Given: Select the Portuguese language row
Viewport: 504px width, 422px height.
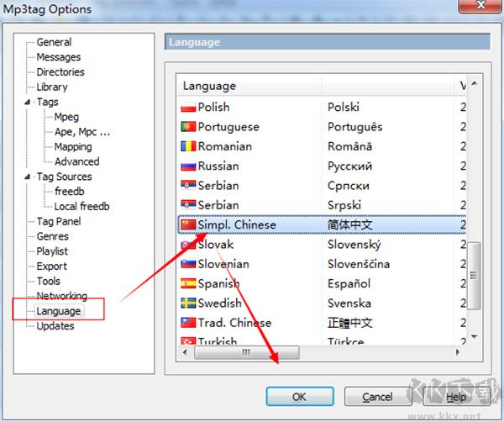Looking at the screenshot, I should (322, 127).
